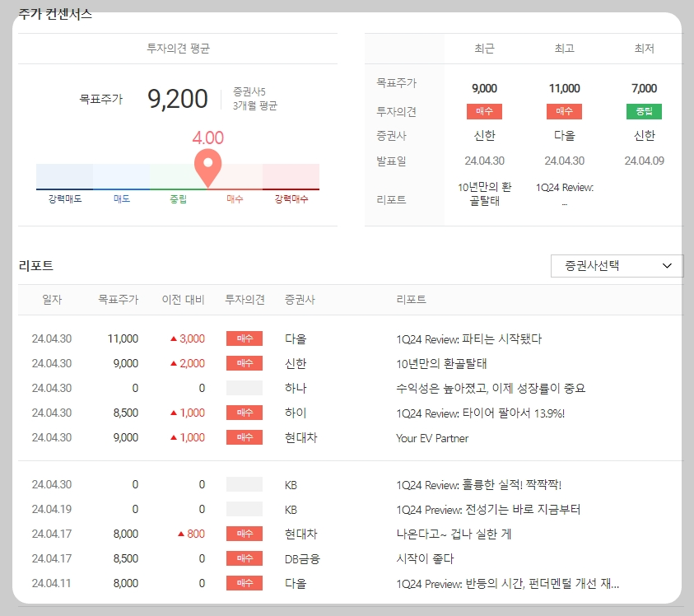Open report 1Q24 Preview: 반등의 시간, 펀더멘털 개선 재...
This screenshot has width=694, height=616.
pyautogui.click(x=507, y=584)
